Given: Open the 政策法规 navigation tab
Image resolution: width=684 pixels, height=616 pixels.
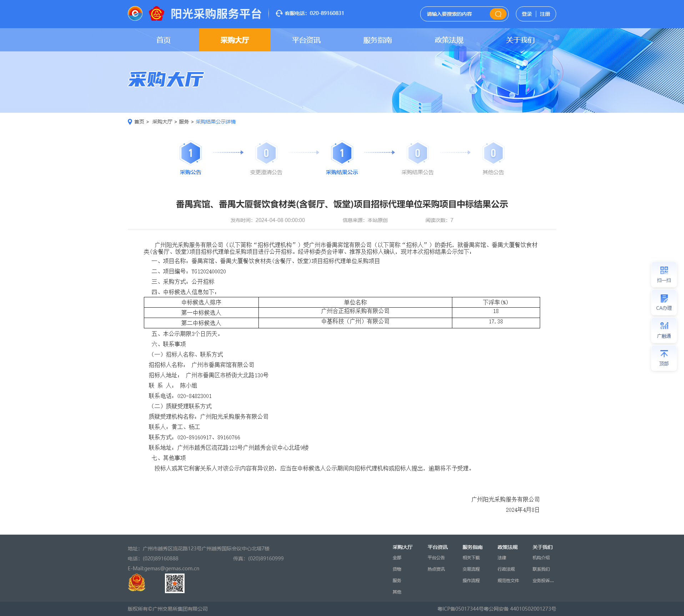Looking at the screenshot, I should point(449,40).
